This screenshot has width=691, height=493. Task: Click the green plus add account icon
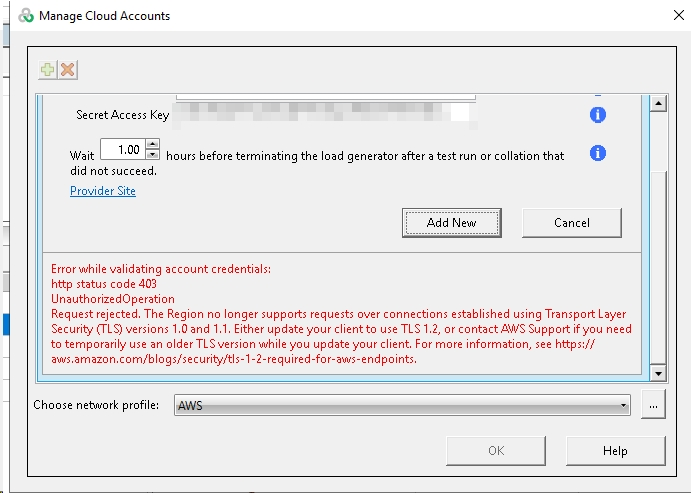point(48,70)
